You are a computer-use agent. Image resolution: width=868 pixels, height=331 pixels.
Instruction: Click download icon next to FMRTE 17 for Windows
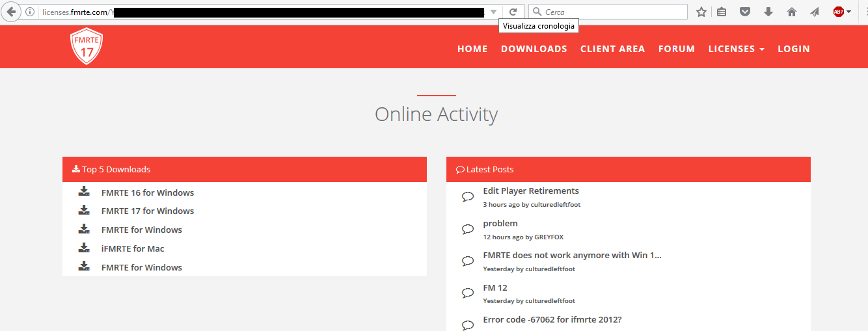point(84,210)
